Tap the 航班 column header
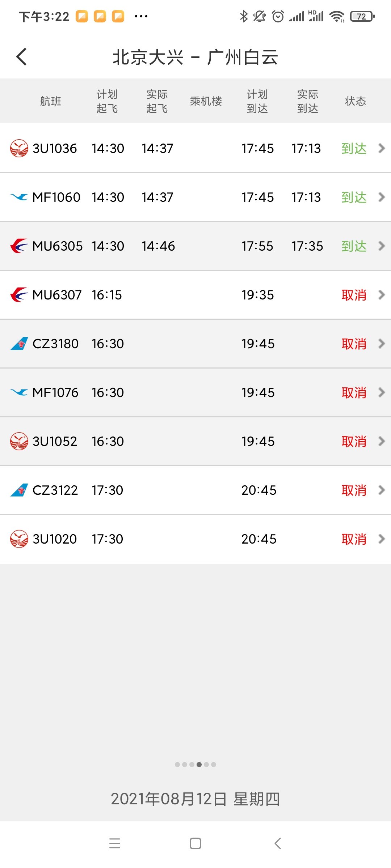Viewport: 391px width, 868px height. pyautogui.click(x=51, y=101)
